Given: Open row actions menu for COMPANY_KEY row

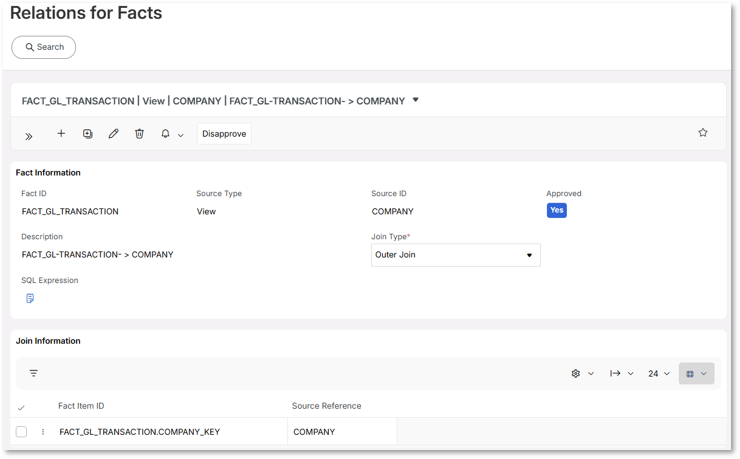Looking at the screenshot, I should (x=43, y=432).
